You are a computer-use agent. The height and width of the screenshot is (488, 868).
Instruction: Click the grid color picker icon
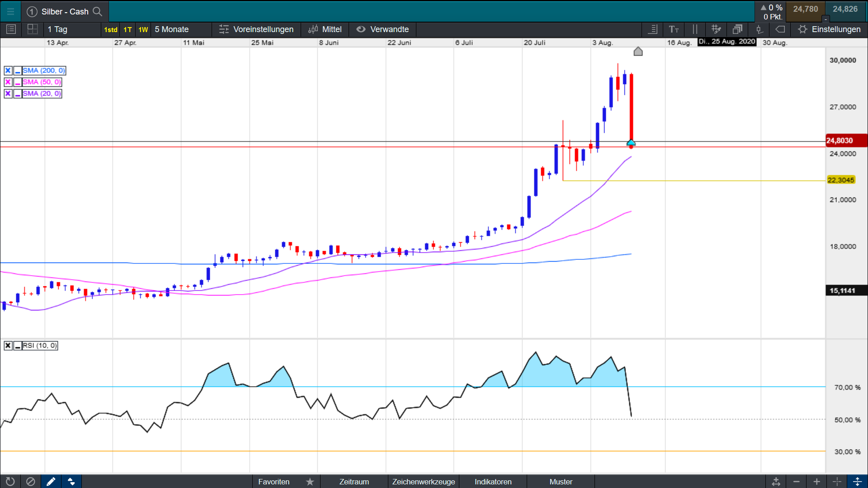(x=716, y=29)
